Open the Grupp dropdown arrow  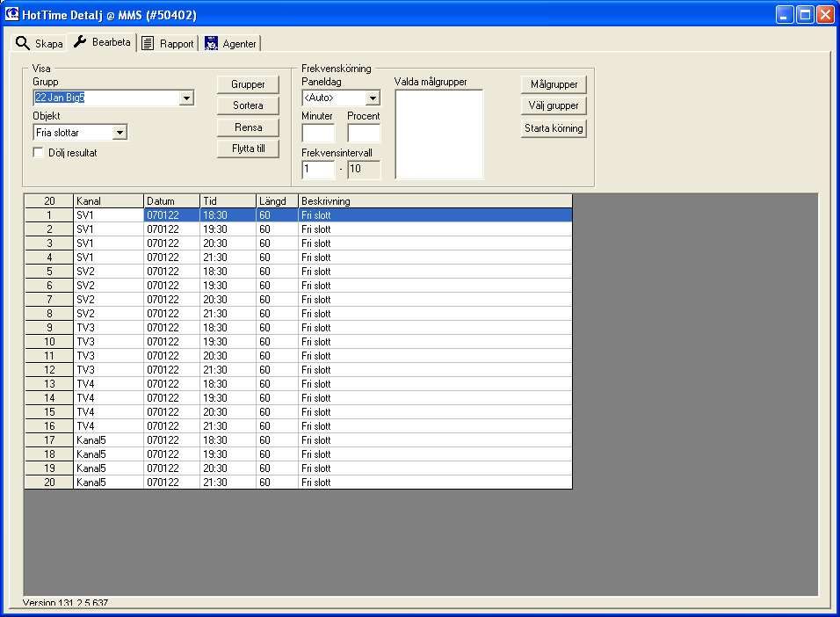[186, 98]
